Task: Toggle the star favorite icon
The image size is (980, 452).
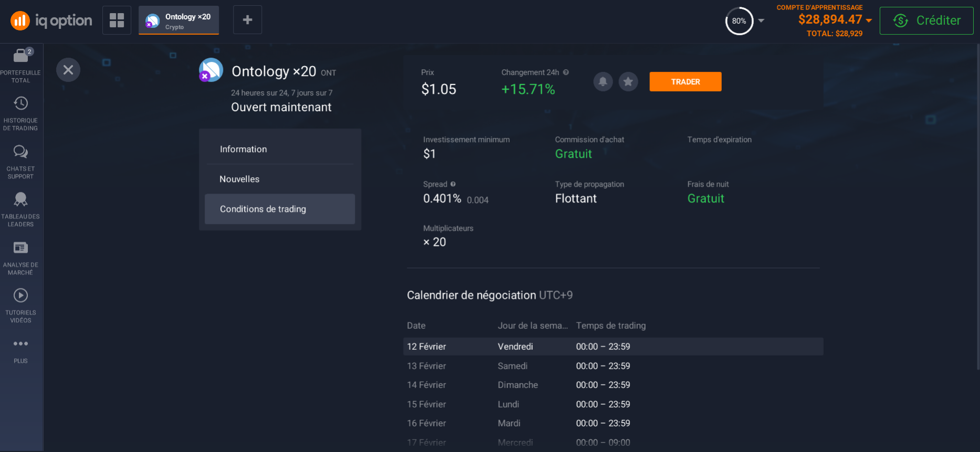Action: [x=628, y=81]
